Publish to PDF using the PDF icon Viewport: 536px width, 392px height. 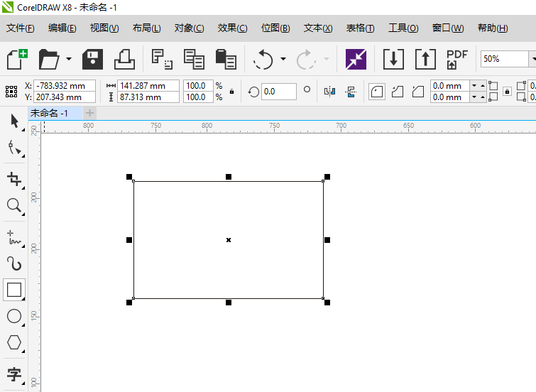pos(456,59)
